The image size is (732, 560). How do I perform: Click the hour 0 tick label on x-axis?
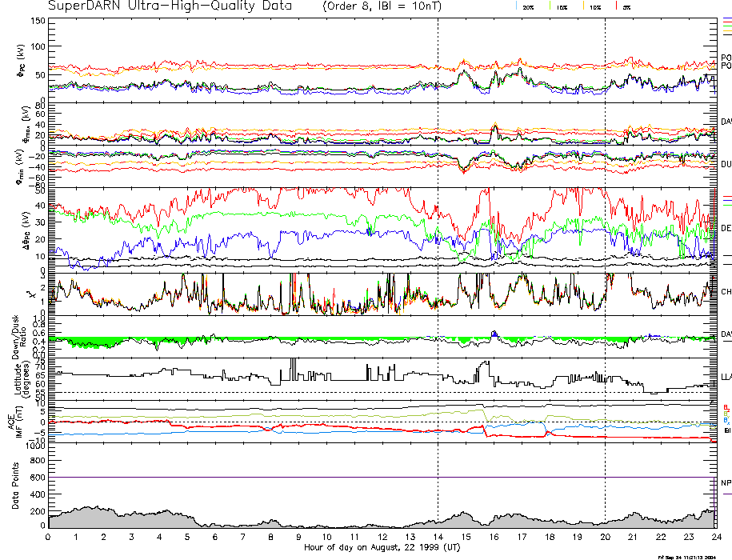48,536
